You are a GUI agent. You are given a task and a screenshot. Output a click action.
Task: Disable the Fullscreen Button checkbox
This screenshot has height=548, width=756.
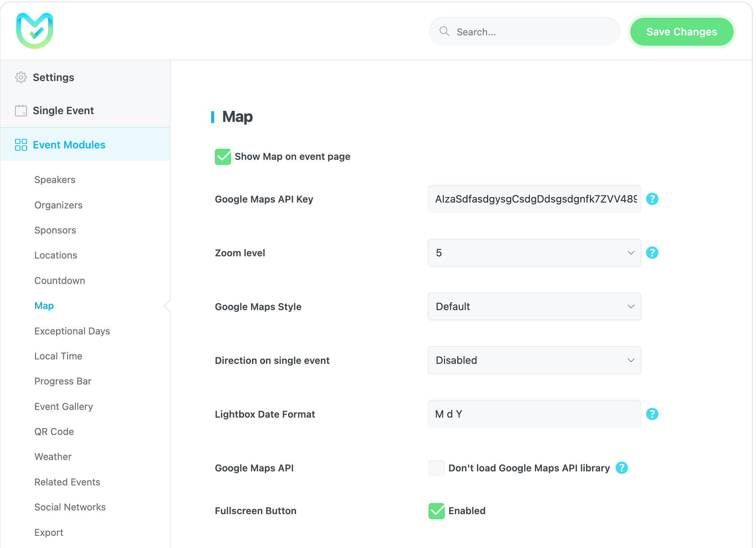pyautogui.click(x=436, y=511)
